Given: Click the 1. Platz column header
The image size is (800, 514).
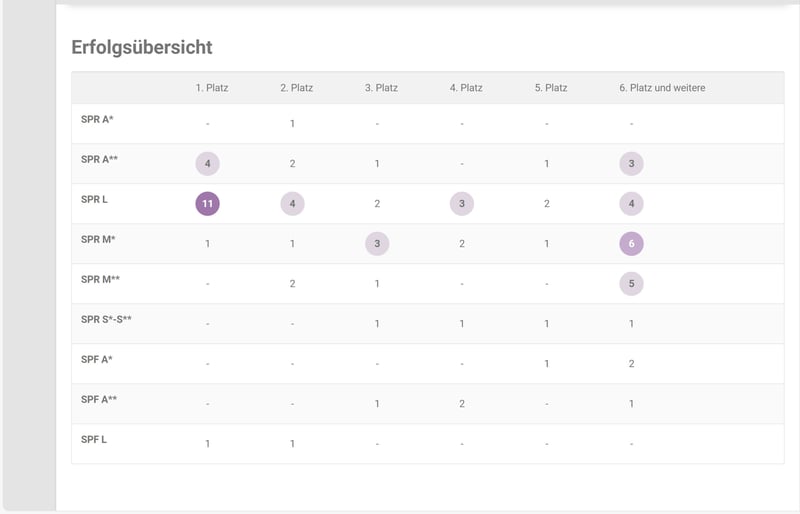Looking at the screenshot, I should [x=212, y=88].
